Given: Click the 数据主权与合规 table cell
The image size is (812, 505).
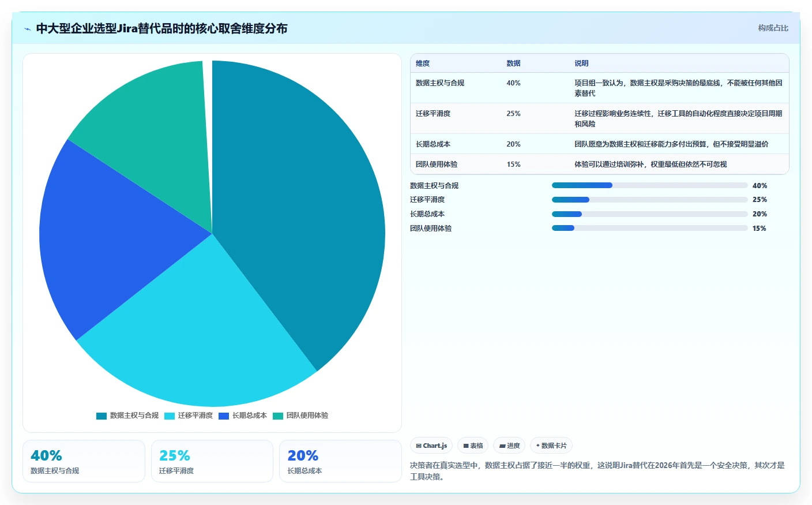Looking at the screenshot, I should (440, 83).
